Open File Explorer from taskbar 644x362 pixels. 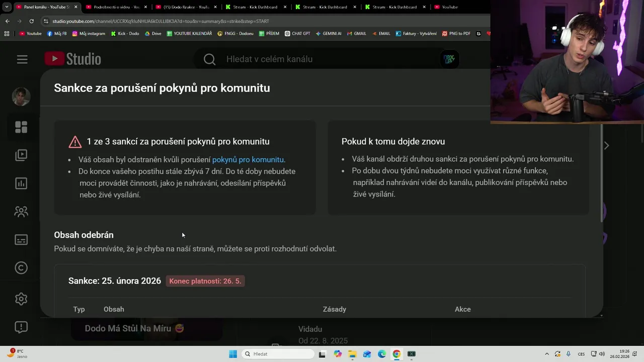[x=352, y=354]
